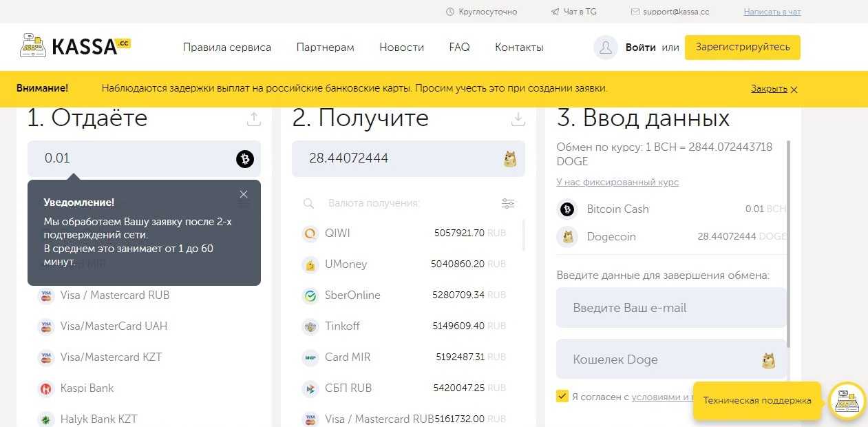Open the currency filter settings icon
The height and width of the screenshot is (427, 868).
tap(508, 203)
